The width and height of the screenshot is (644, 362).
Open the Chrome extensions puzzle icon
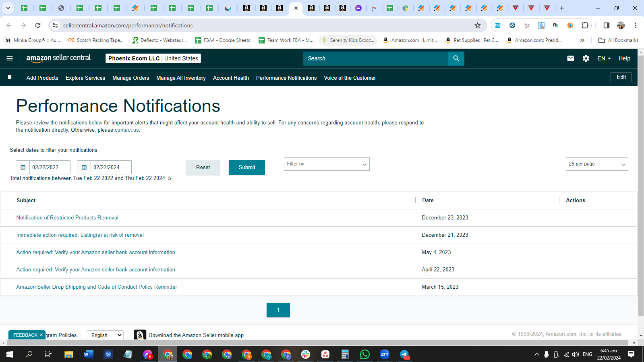[585, 25]
